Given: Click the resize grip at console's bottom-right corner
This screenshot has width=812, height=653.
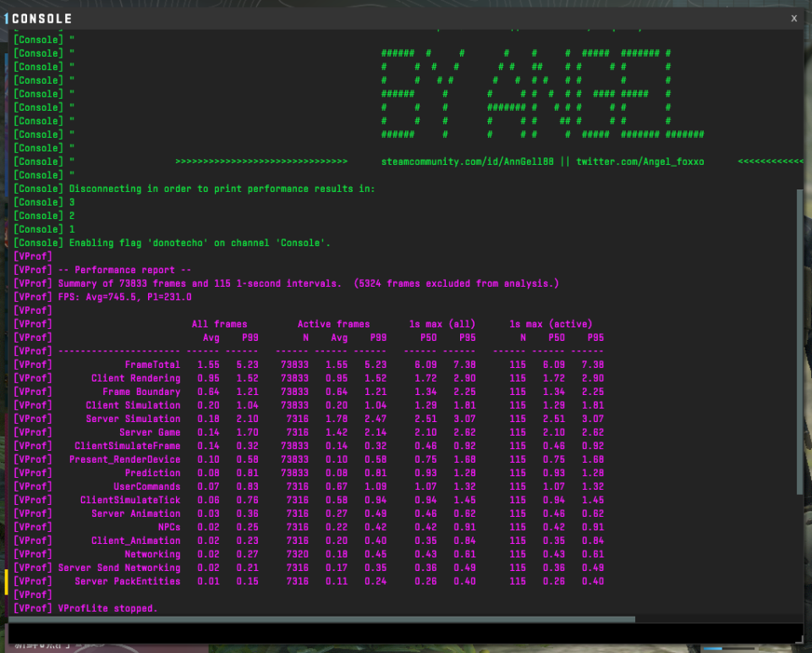Looking at the screenshot, I should (x=798, y=643).
